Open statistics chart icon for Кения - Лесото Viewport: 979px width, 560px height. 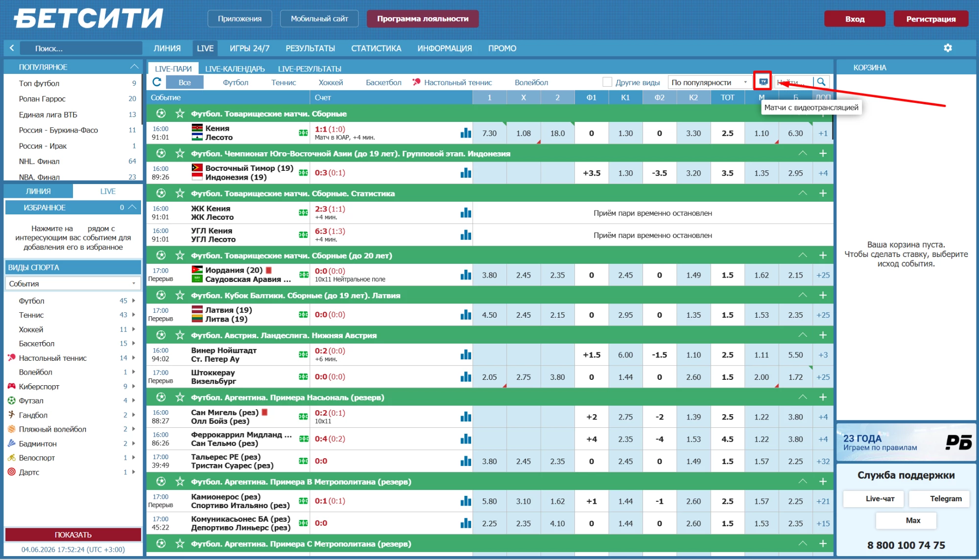tap(466, 133)
